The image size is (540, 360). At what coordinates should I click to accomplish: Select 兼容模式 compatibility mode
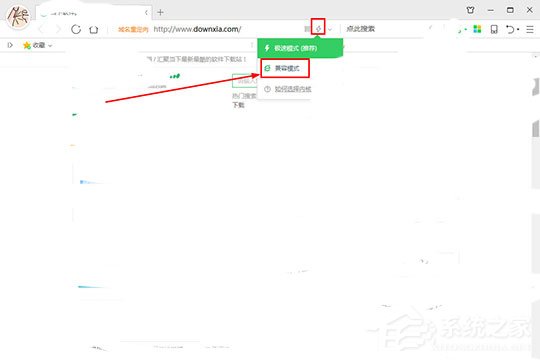(285, 68)
